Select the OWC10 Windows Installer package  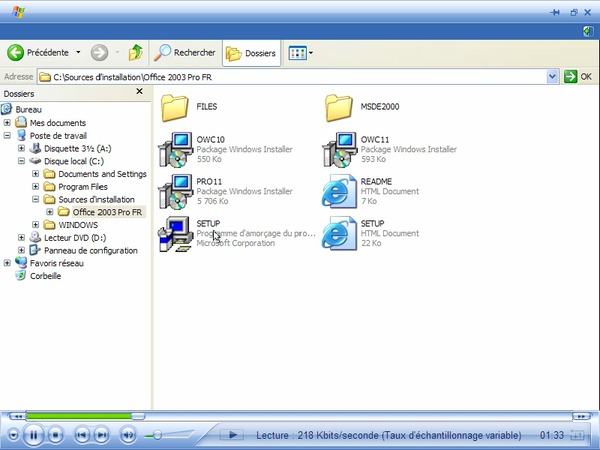click(x=176, y=149)
